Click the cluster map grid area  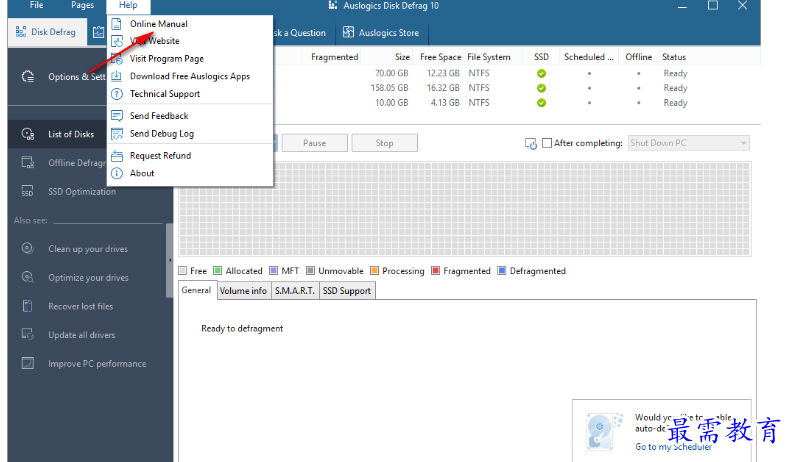465,209
